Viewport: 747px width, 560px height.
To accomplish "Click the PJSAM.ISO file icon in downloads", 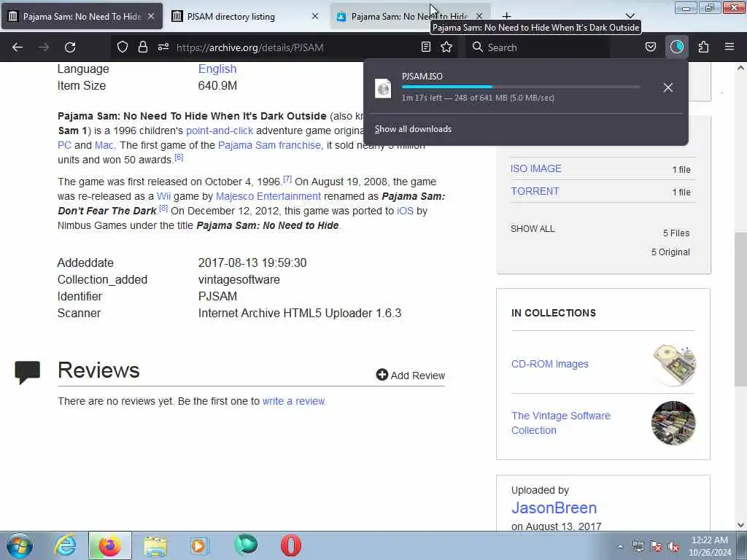I will click(383, 88).
